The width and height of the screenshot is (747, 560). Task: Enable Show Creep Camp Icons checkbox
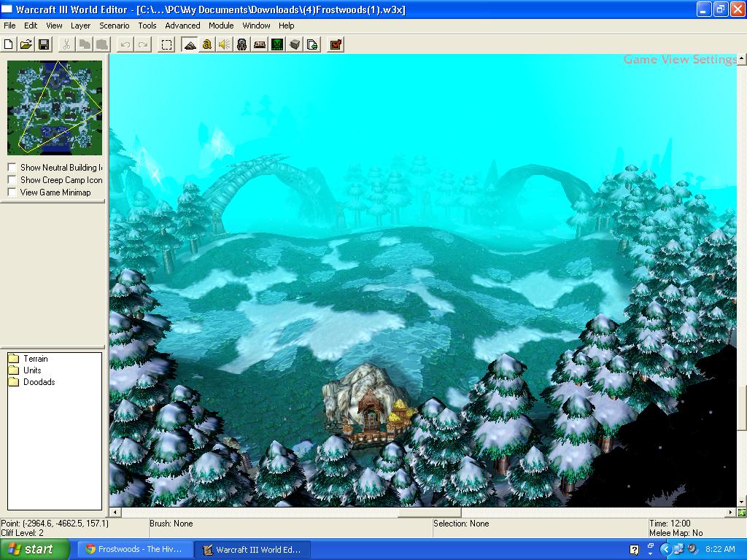pos(12,180)
